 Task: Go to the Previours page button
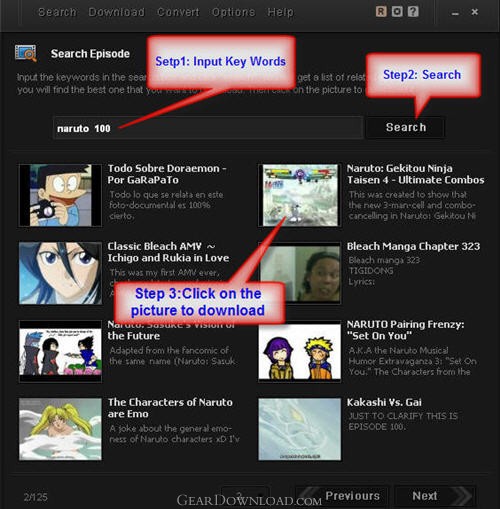pos(343,496)
